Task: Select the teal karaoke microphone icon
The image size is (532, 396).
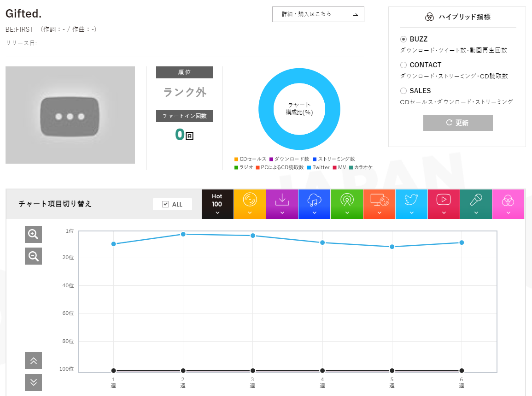Action: click(x=476, y=200)
